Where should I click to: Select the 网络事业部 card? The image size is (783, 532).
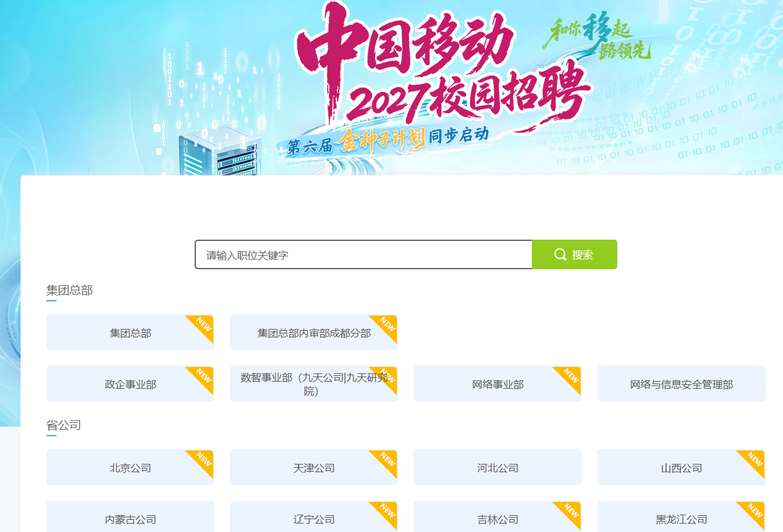pos(498,384)
